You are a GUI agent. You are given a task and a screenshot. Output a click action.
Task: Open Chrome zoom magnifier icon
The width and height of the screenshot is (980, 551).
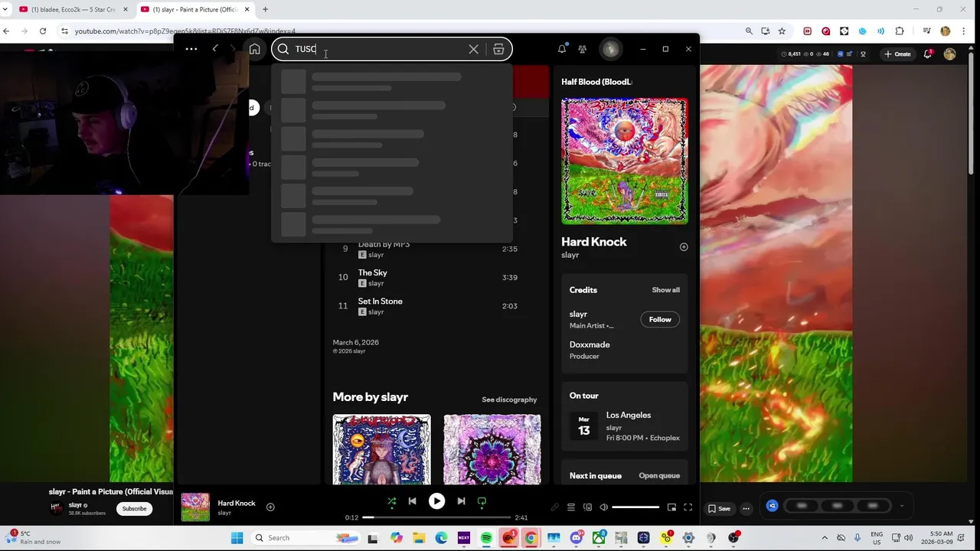[x=749, y=31]
